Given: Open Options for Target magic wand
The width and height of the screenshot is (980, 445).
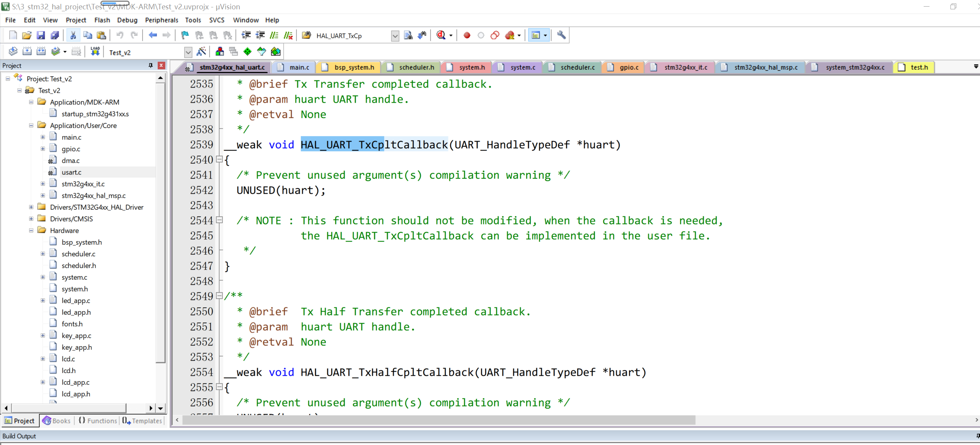Looking at the screenshot, I should [201, 52].
